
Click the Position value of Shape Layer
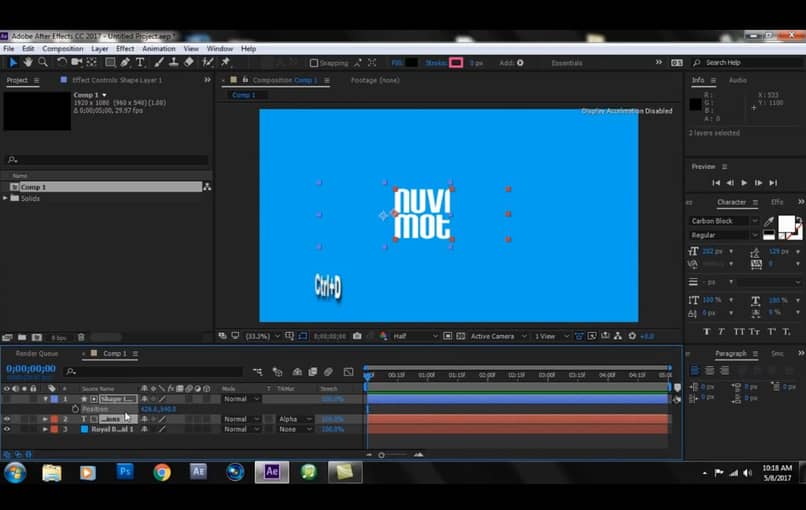pyautogui.click(x=158, y=409)
